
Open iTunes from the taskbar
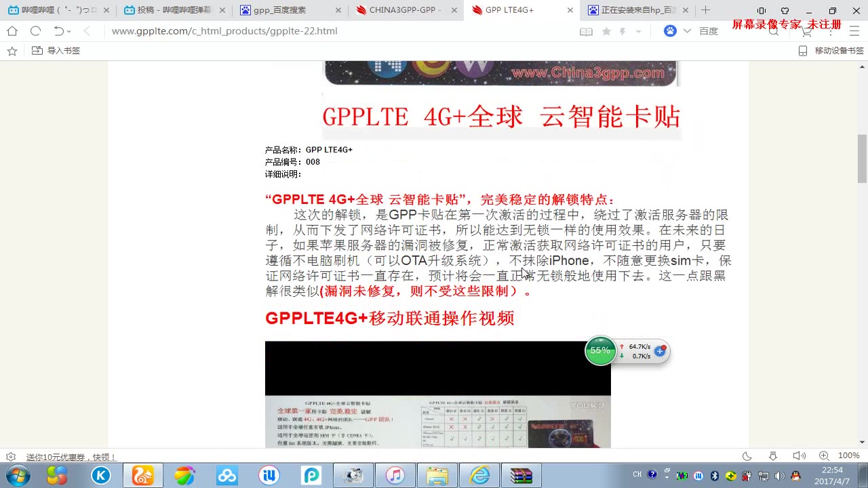[x=395, y=476]
